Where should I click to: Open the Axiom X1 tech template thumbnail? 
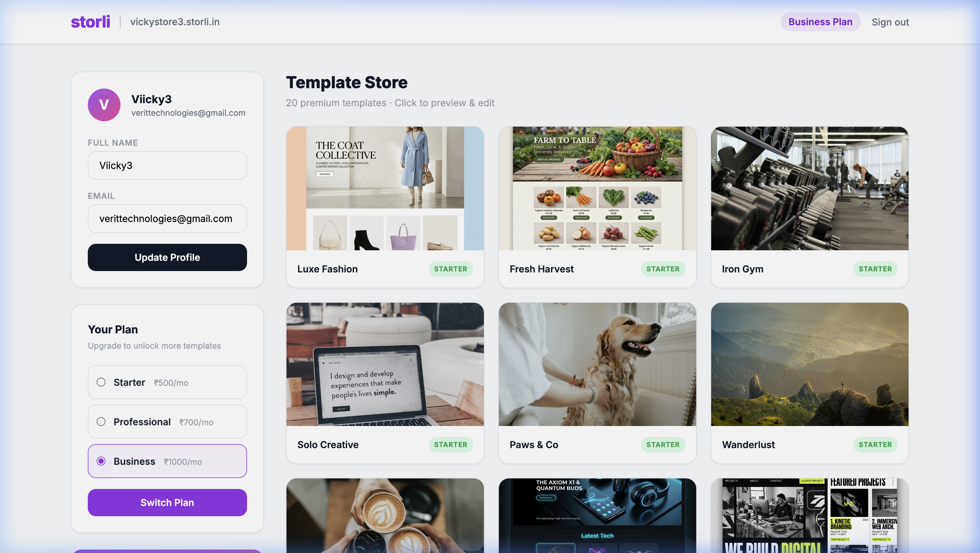pyautogui.click(x=597, y=516)
